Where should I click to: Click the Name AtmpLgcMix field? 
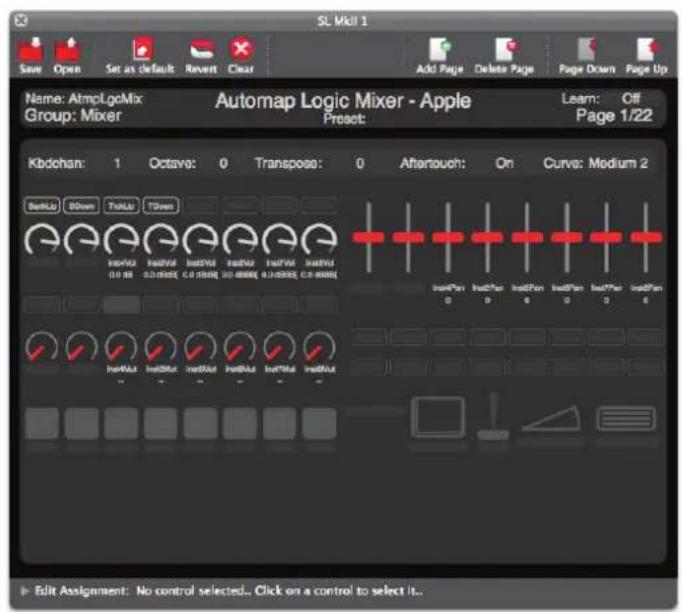tap(84, 99)
